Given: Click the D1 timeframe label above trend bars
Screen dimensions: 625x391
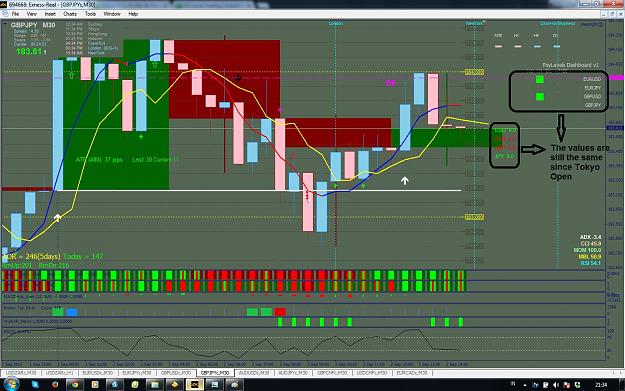Looking at the screenshot, I should tap(556, 35).
